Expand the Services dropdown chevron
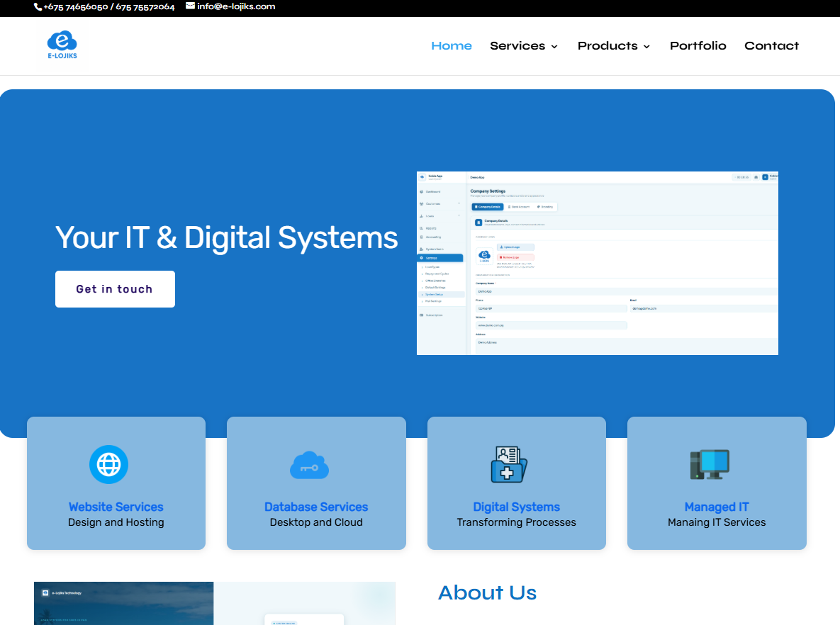840x625 pixels. tap(554, 47)
